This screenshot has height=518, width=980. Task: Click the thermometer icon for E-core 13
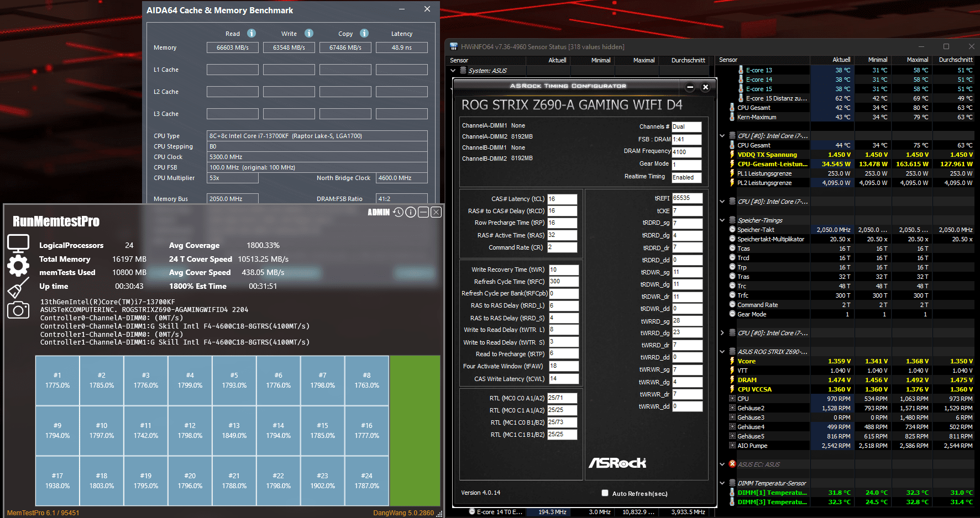point(741,70)
